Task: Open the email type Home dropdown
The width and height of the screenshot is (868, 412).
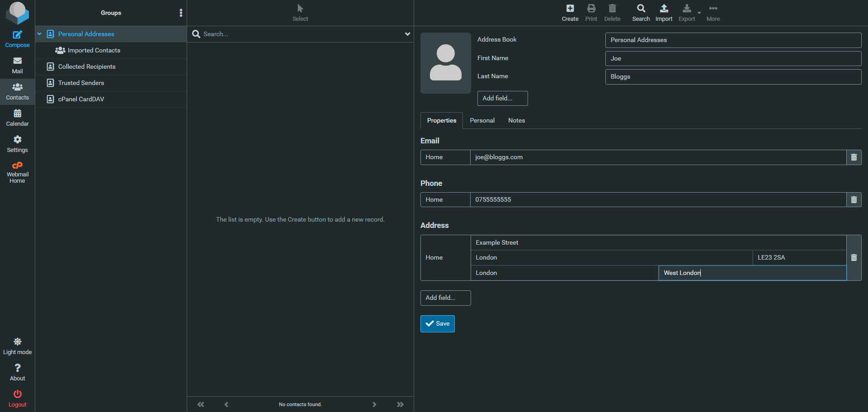Action: tap(445, 157)
